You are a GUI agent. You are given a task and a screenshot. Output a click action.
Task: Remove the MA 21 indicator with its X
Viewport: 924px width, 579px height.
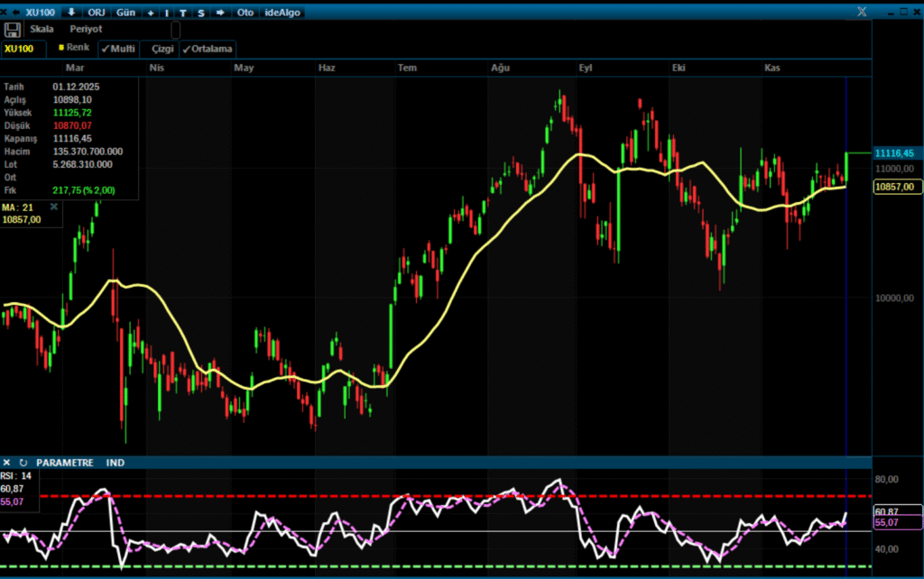[53, 207]
